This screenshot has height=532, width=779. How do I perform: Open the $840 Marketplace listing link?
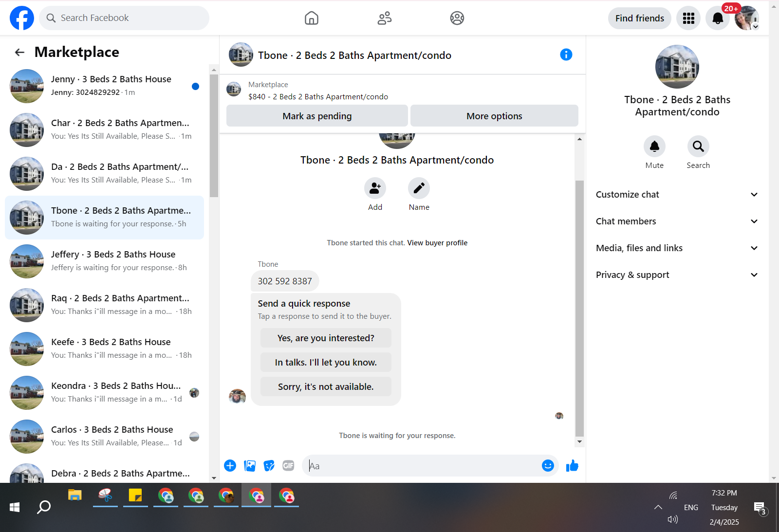[x=318, y=97]
